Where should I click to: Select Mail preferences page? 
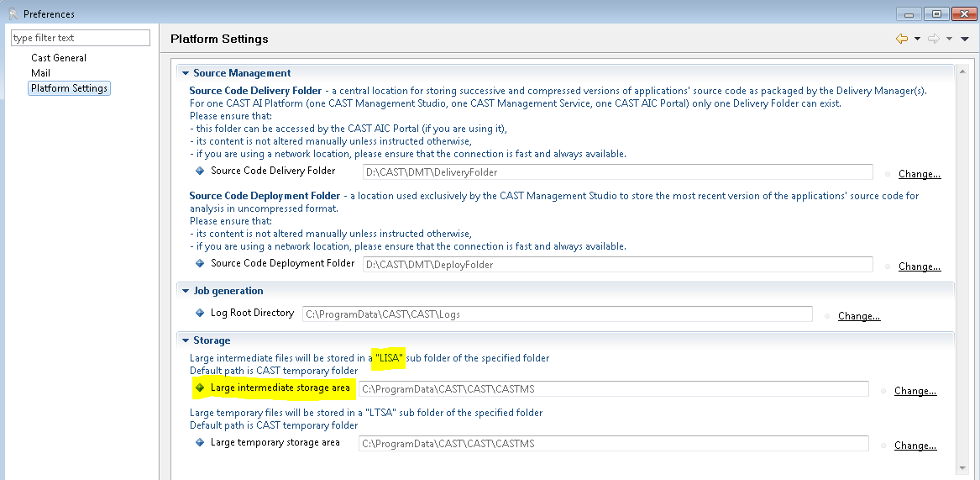click(40, 72)
